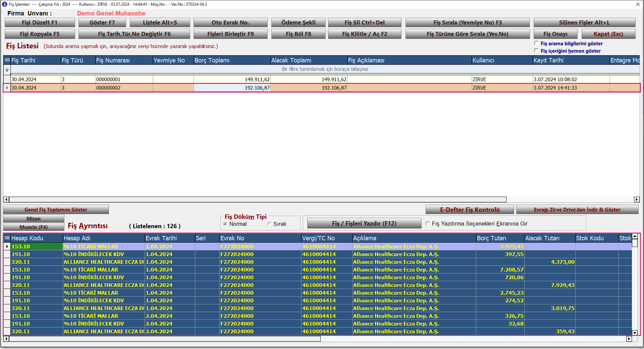Click the filter funnel icon in Fiş Listesi
The width and height of the screenshot is (644, 349).
pyautogui.click(x=7, y=70)
